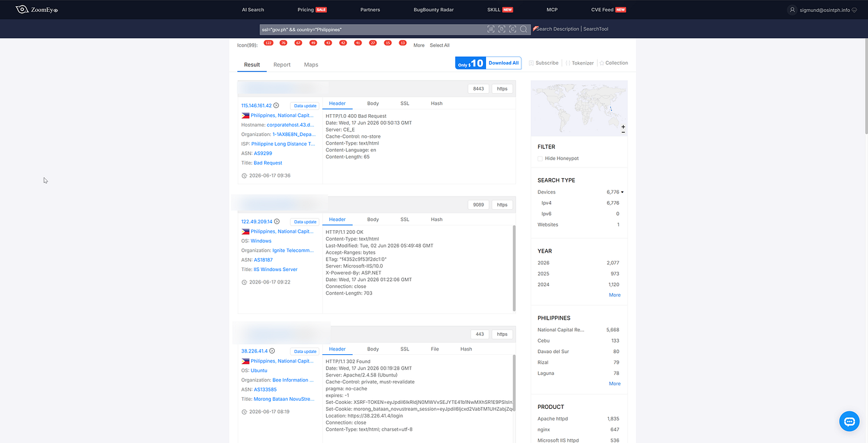The image size is (868, 443).
Task: Toggle the Hide Honeypot checkbox
Action: click(540, 158)
